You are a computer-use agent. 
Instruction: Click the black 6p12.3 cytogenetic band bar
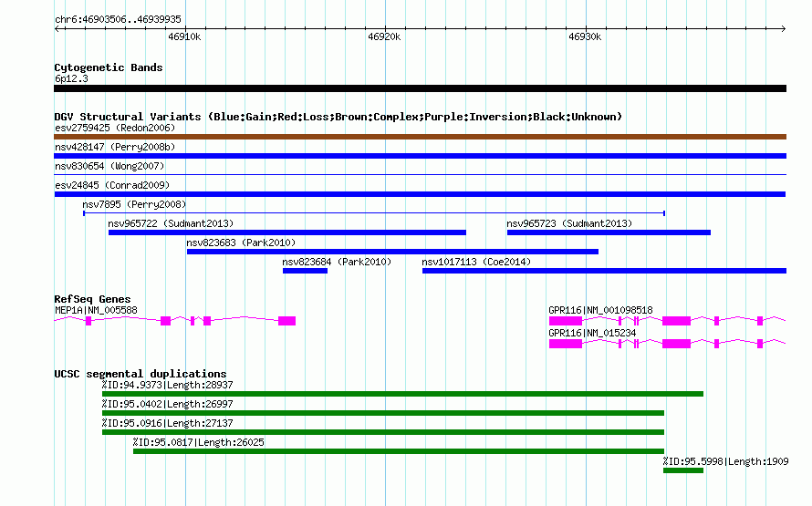coord(420,88)
